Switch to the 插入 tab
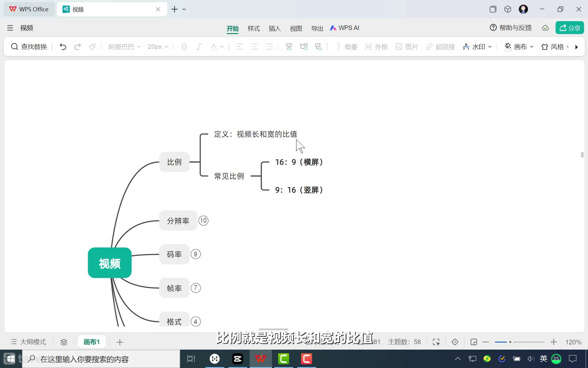The width and height of the screenshot is (588, 368). pyautogui.click(x=275, y=29)
